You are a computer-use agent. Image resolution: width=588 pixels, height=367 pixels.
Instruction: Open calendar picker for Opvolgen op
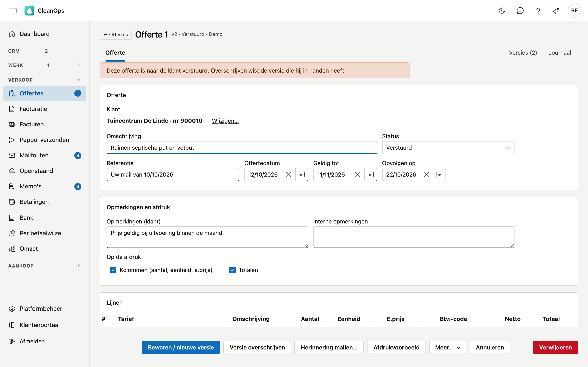click(439, 175)
